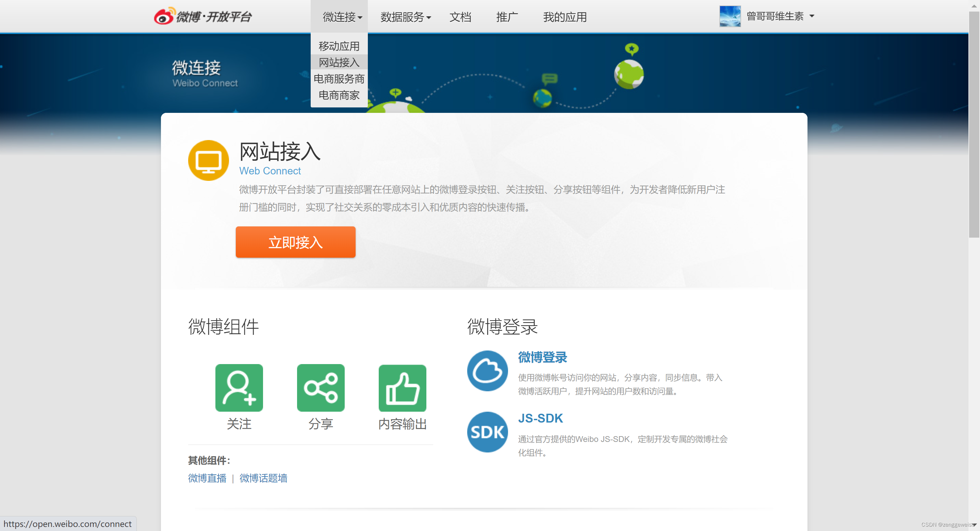
Task: Click the blue round SDK icon
Action: click(487, 432)
